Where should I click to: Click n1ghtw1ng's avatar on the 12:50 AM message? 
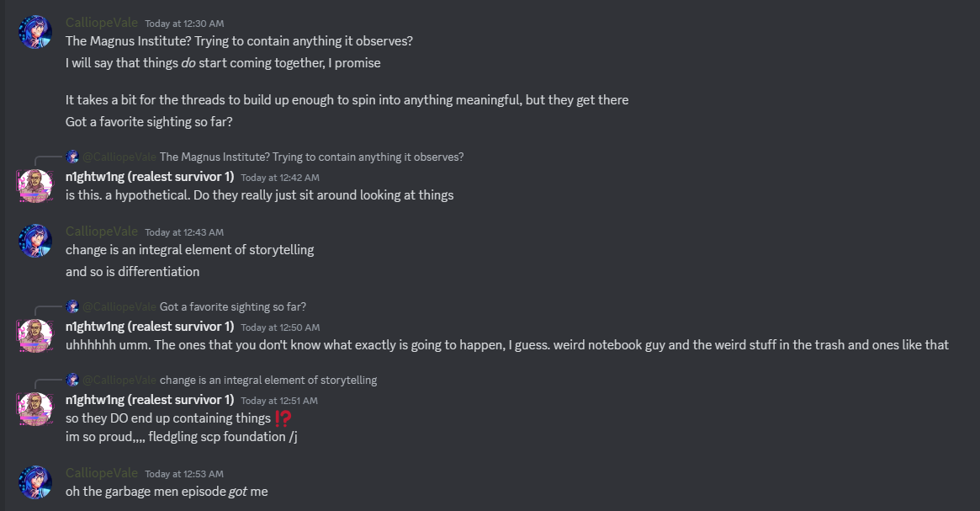coord(35,335)
